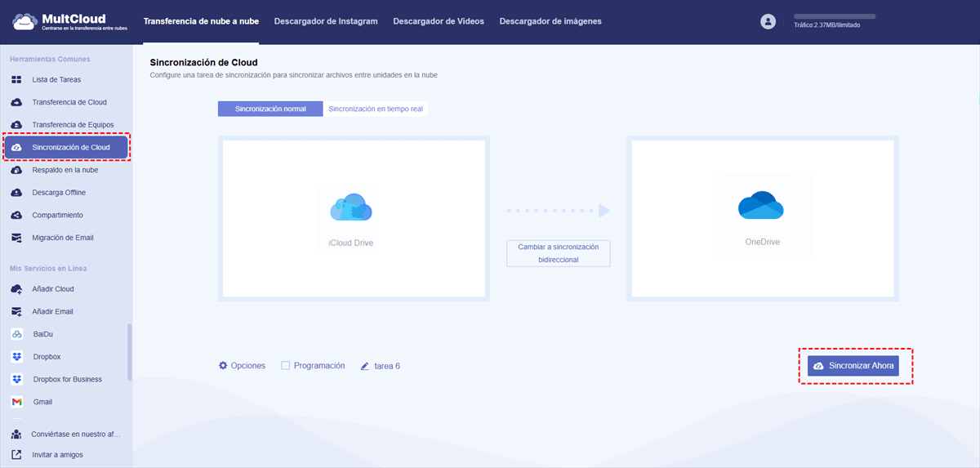The width and height of the screenshot is (980, 468).
Task: Click the Dropbox service icon
Action: (16, 357)
